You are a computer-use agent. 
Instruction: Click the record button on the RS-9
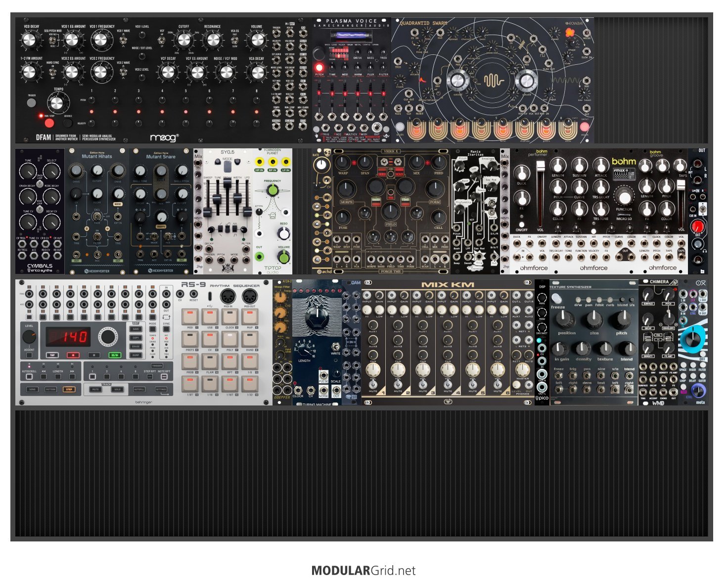click(x=73, y=355)
